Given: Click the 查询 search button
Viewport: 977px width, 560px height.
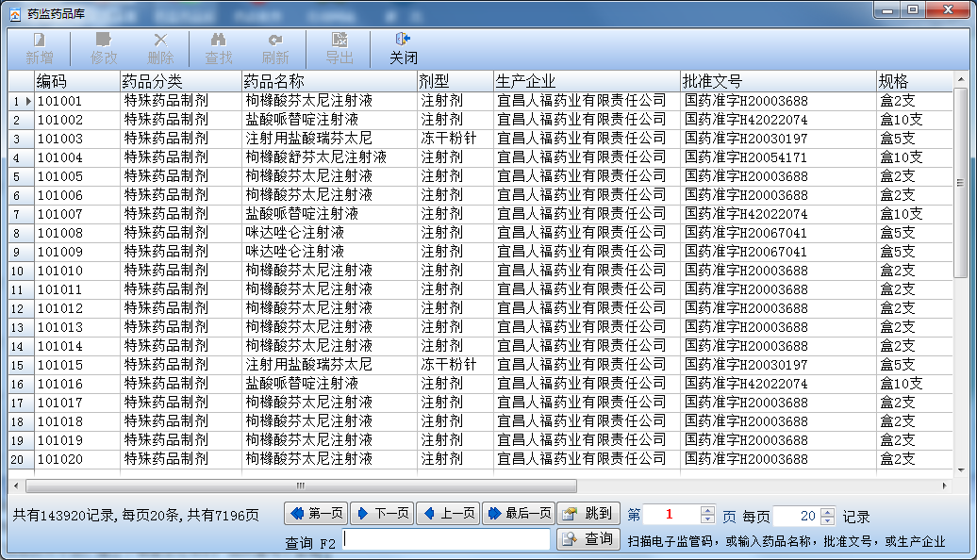Looking at the screenshot, I should coord(588,539).
